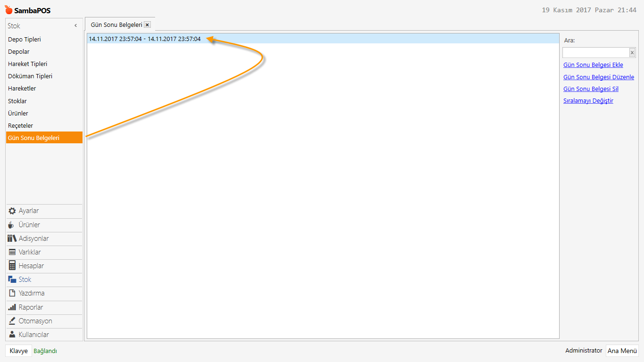Click the Otomasyon pencil icon

tap(12, 321)
